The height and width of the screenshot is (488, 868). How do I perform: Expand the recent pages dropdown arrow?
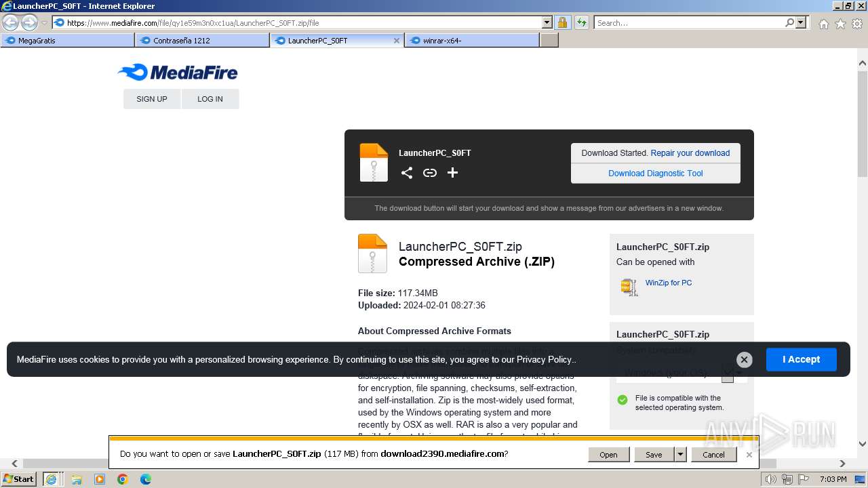(x=44, y=23)
